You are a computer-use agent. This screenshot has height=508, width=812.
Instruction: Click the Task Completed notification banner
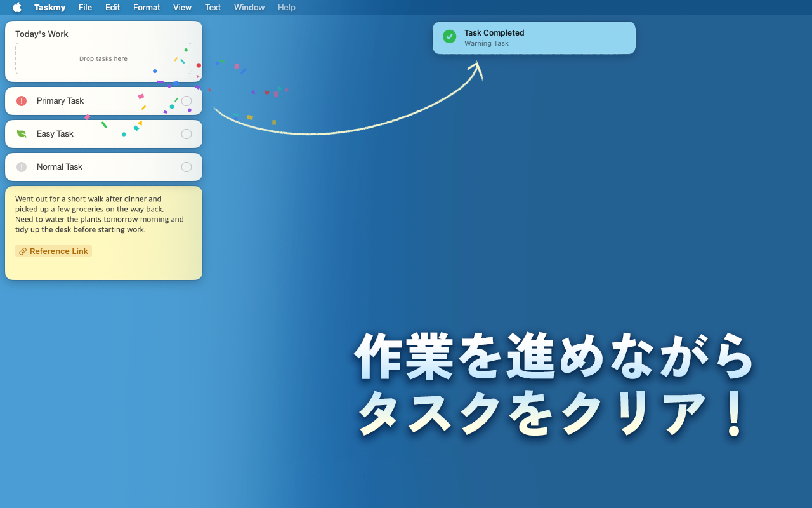[x=534, y=38]
